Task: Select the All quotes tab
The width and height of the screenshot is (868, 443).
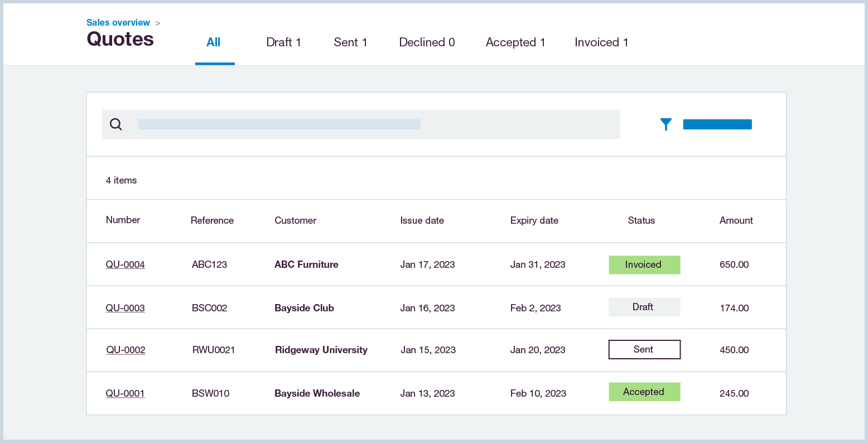Action: (x=214, y=42)
